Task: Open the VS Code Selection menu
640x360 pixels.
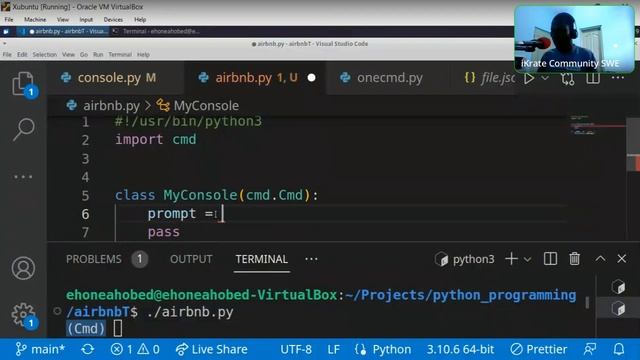Action: click(x=44, y=54)
